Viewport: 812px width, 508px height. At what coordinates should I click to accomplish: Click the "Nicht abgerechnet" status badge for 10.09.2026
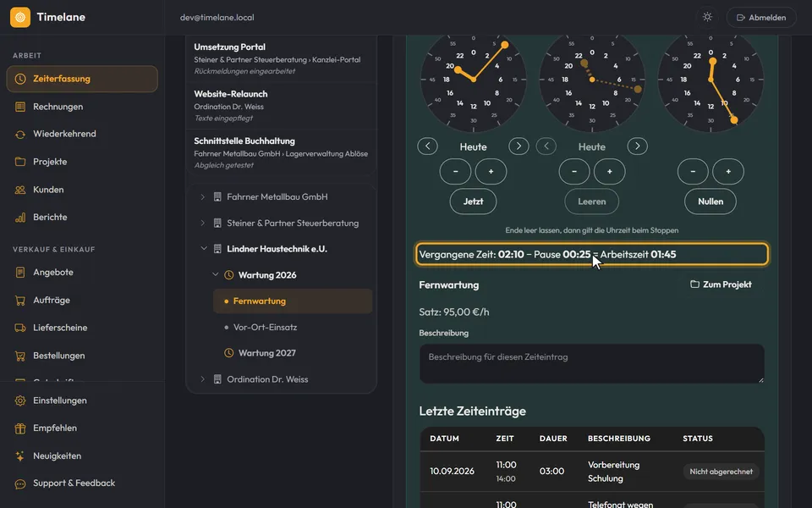(721, 472)
